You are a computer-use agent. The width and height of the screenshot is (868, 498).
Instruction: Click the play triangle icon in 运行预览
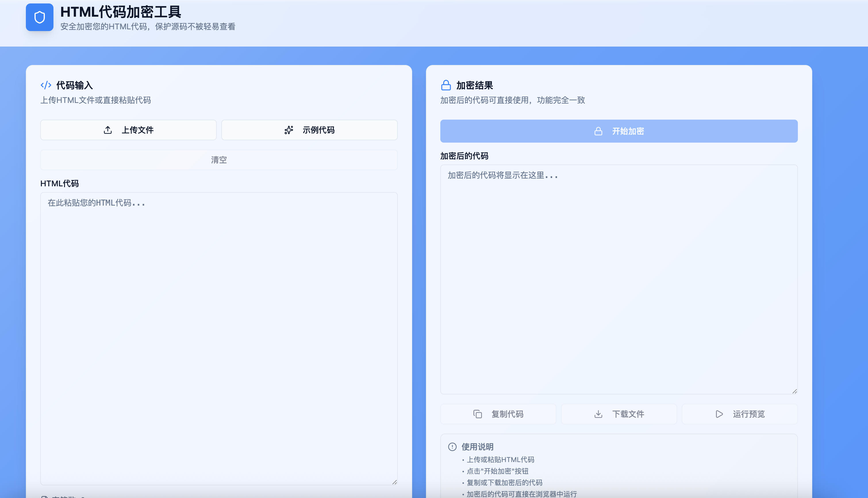click(719, 414)
